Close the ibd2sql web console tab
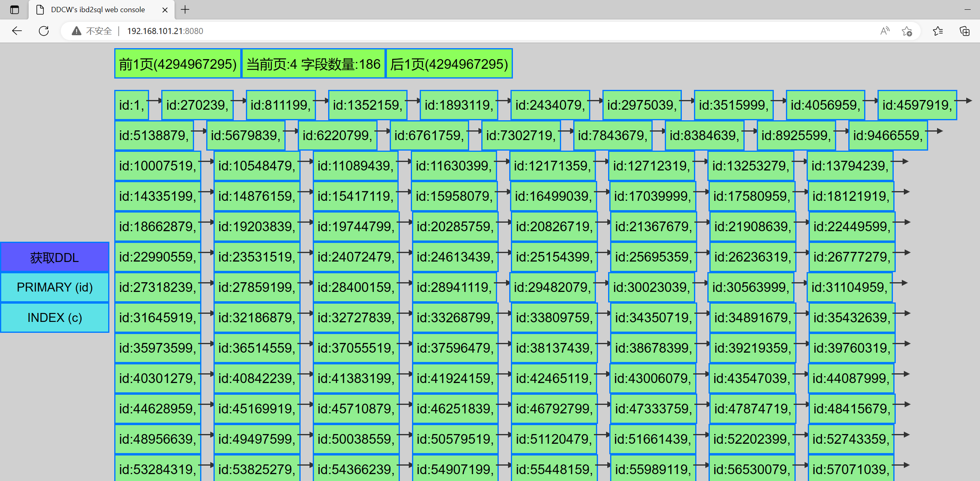Image resolution: width=980 pixels, height=481 pixels. click(x=165, y=10)
